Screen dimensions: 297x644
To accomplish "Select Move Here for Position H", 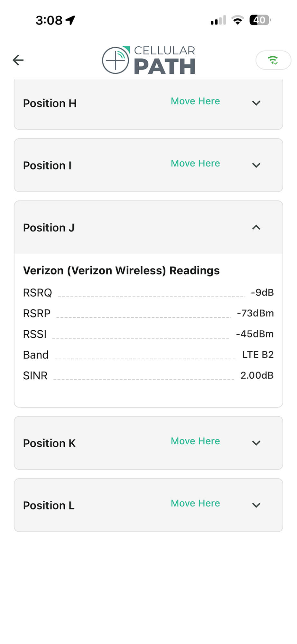I will 195,101.
